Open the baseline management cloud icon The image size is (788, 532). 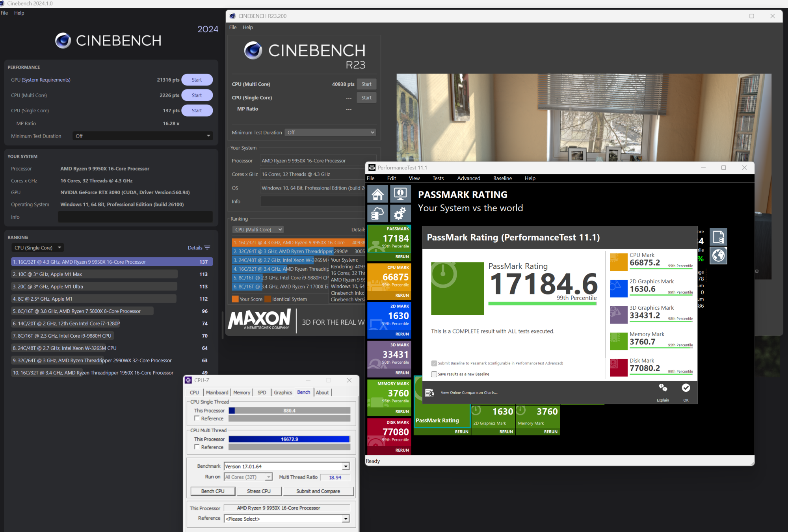[x=378, y=214]
